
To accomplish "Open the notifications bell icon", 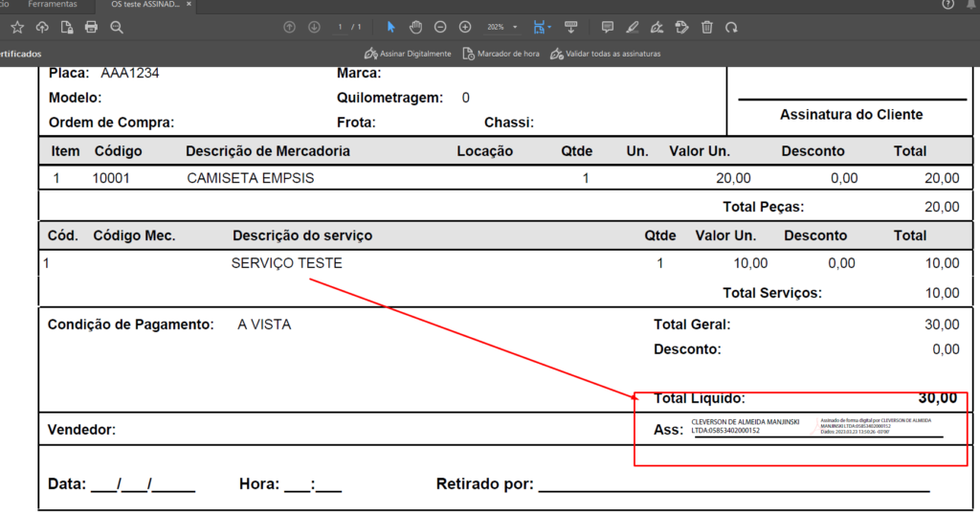I will click(x=972, y=5).
